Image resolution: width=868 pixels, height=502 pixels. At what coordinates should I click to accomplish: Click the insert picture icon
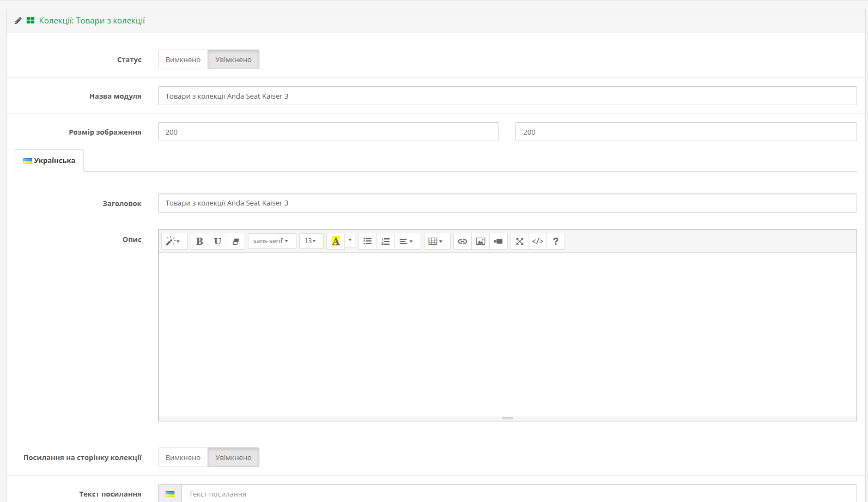(481, 241)
